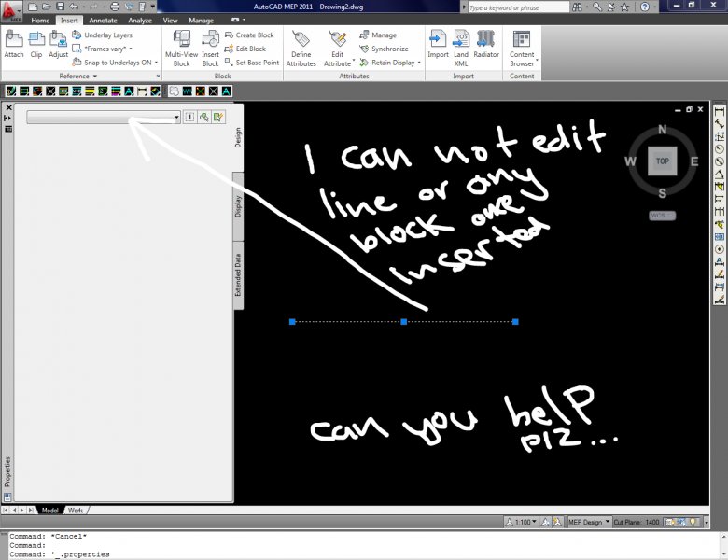Click the Help question mark icon
Image resolution: width=728 pixels, height=560 pixels.
(x=645, y=7)
